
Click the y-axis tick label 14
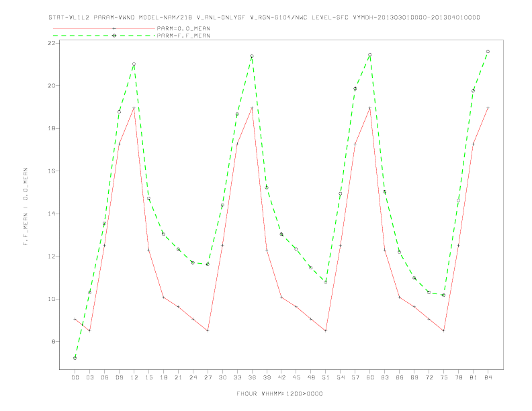tap(52, 214)
